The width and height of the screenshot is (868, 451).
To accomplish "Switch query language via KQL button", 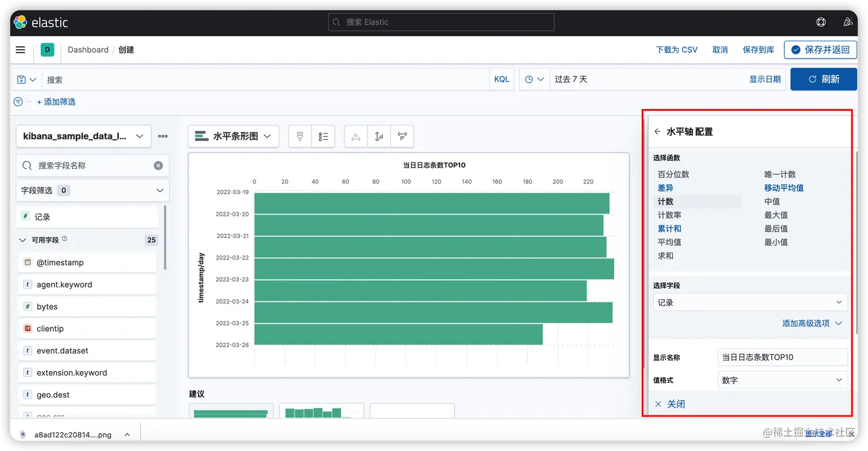I will click(x=502, y=79).
